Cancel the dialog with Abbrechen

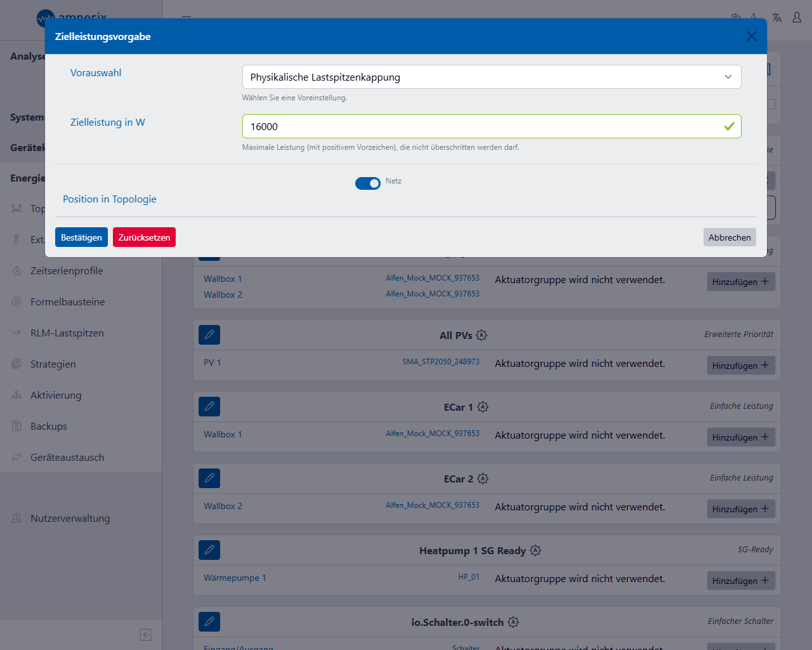(x=730, y=237)
